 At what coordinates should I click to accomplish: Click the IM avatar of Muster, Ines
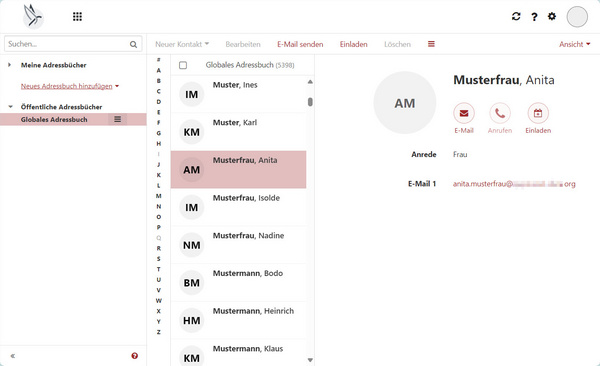click(191, 94)
